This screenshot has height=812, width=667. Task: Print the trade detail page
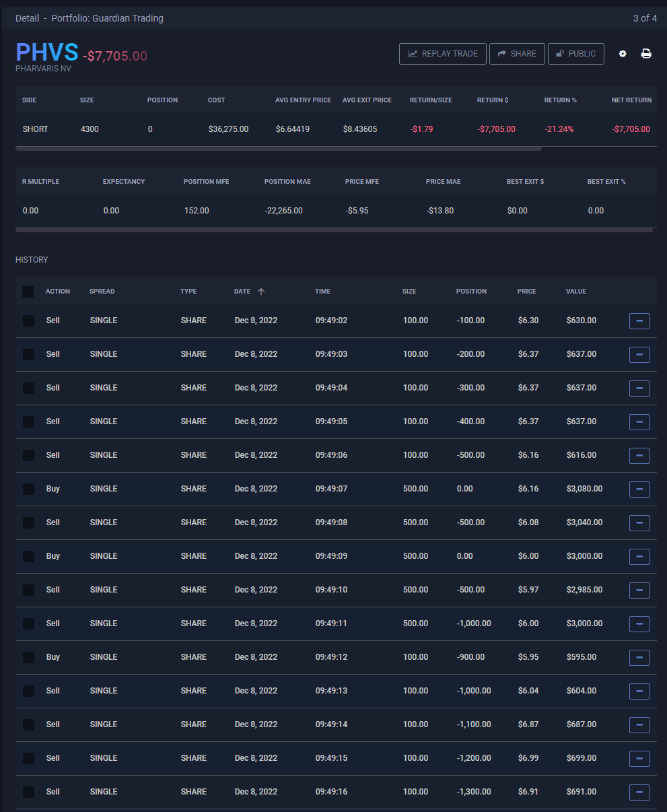point(646,54)
